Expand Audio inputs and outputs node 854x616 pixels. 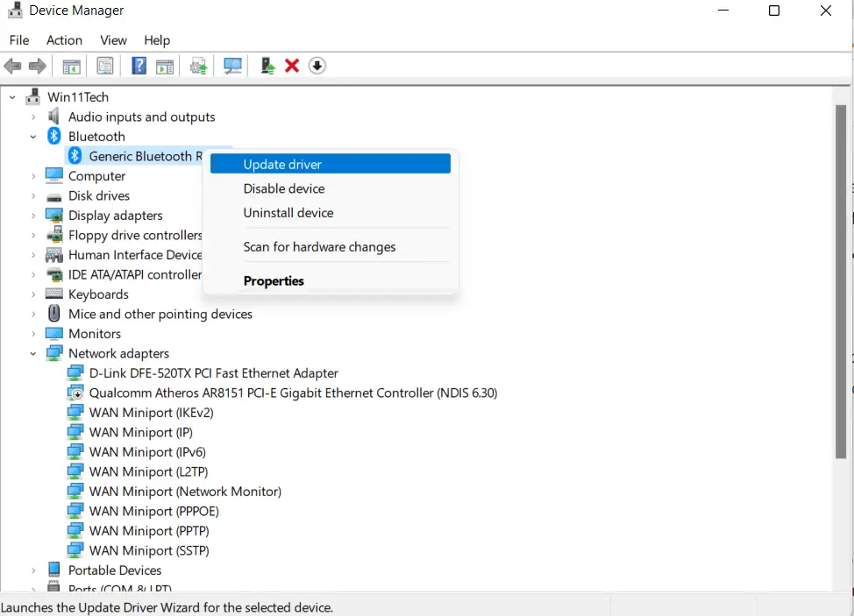click(33, 117)
